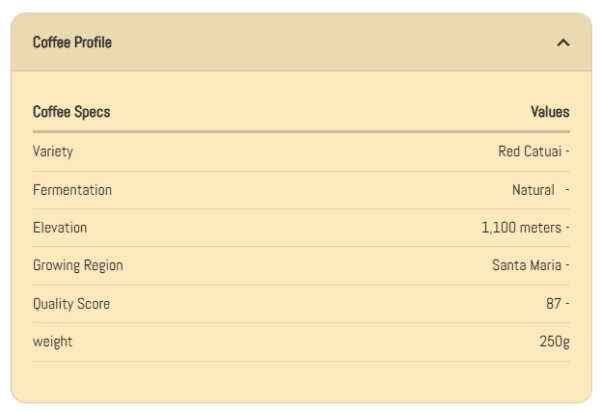The height and width of the screenshot is (411, 600).
Task: Click the Quality Score label
Action: tap(71, 304)
